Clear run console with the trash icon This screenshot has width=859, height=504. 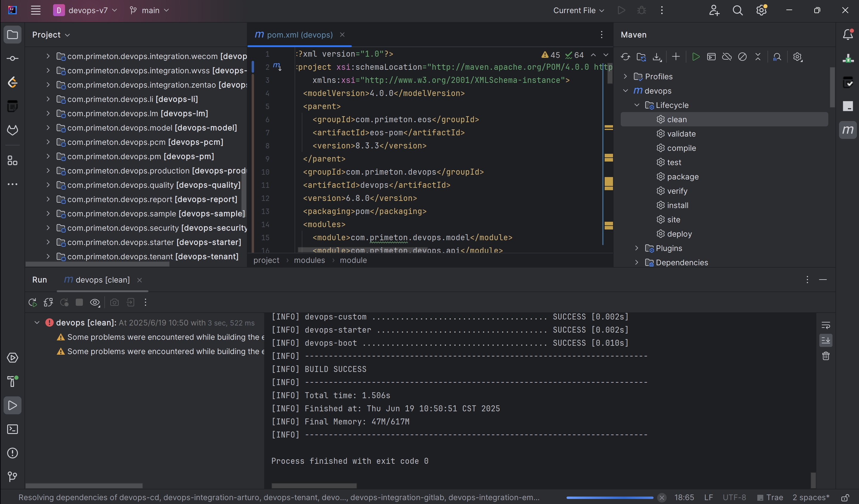click(826, 356)
